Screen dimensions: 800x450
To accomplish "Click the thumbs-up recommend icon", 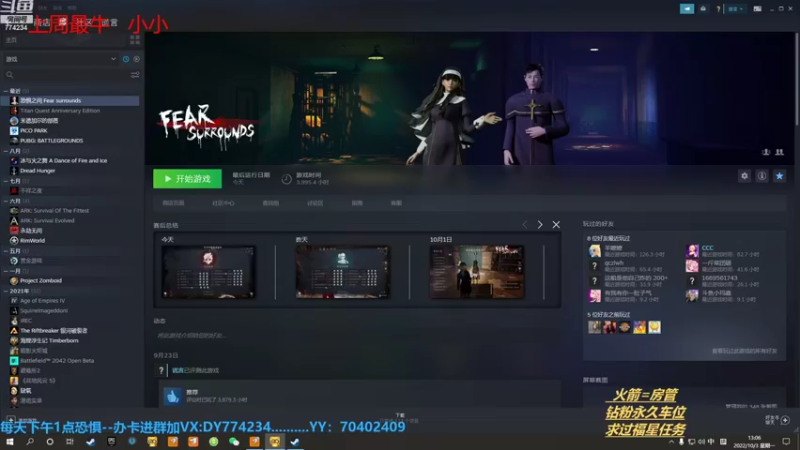I will pyautogui.click(x=172, y=396).
